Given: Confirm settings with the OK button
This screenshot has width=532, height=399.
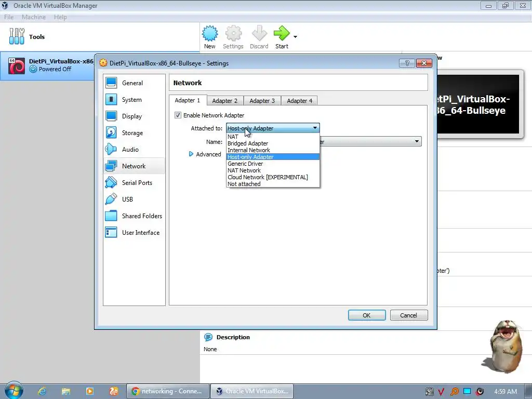Looking at the screenshot, I should [367, 315].
